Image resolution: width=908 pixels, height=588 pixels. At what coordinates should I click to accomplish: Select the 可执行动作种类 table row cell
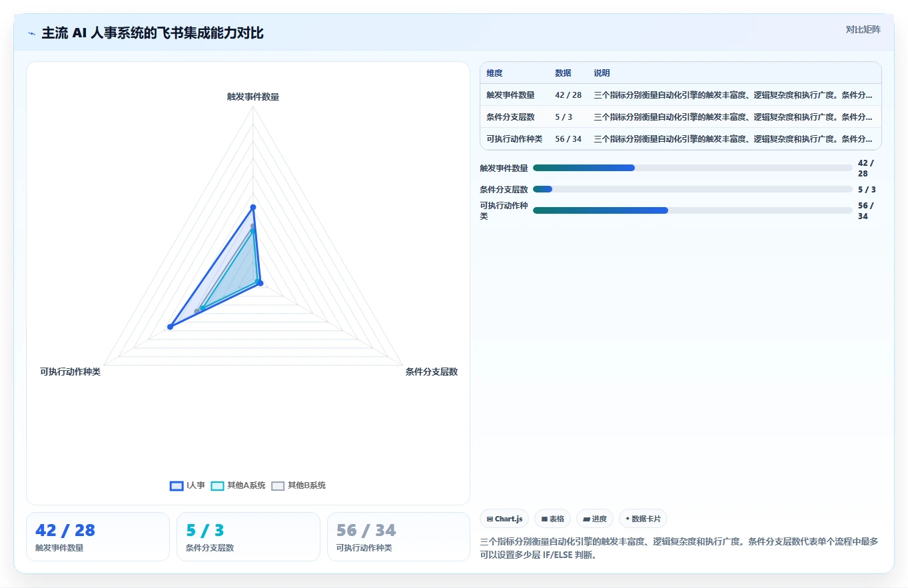tap(514, 139)
